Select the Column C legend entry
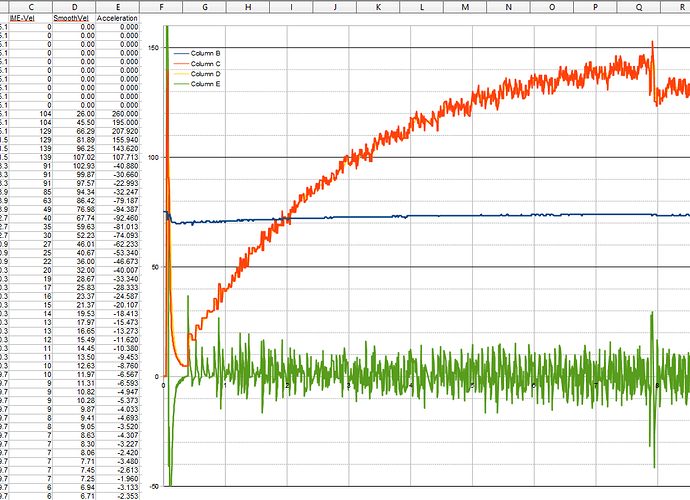This screenshot has height=500, width=690. pos(197,64)
